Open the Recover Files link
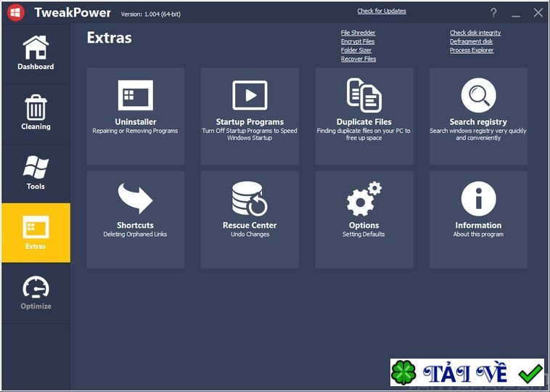This screenshot has height=392, width=550. [358, 59]
